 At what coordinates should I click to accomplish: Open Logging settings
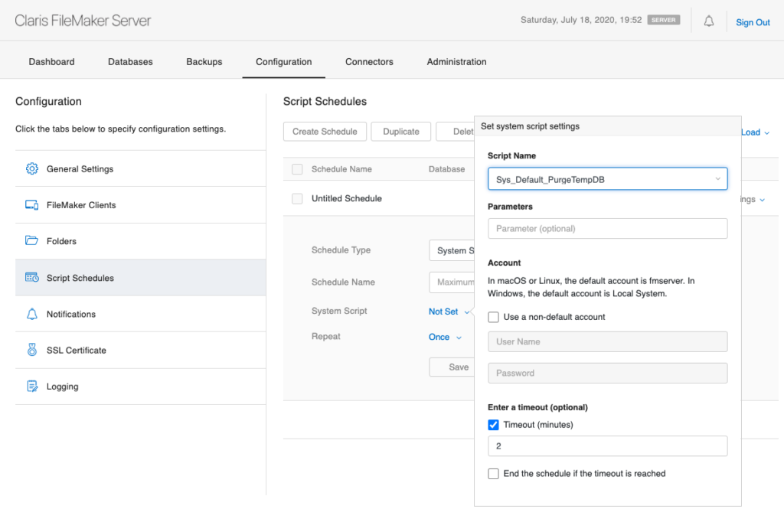[141, 387]
